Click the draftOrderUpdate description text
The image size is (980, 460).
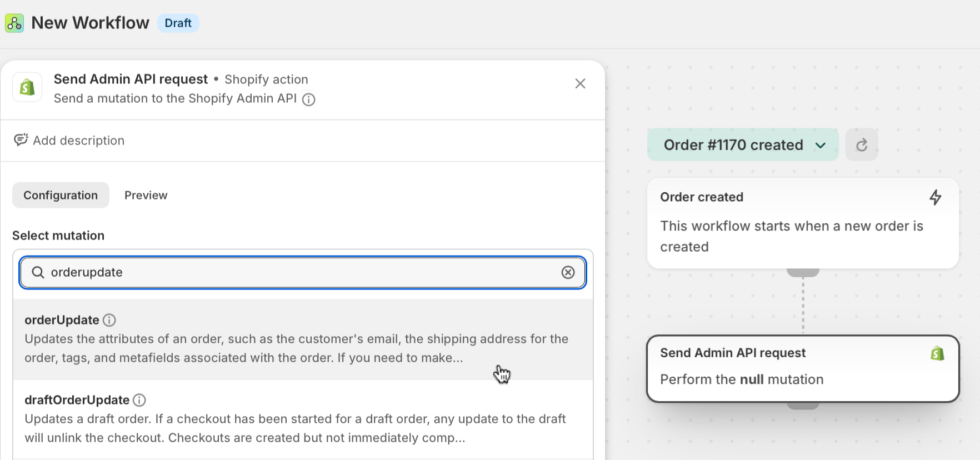295,428
